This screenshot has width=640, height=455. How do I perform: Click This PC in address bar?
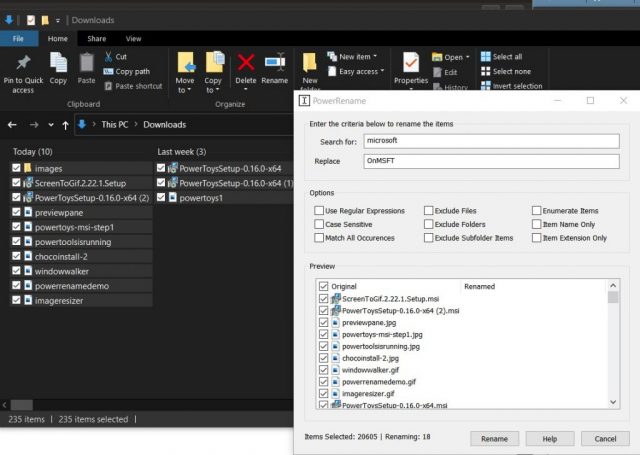pos(115,125)
